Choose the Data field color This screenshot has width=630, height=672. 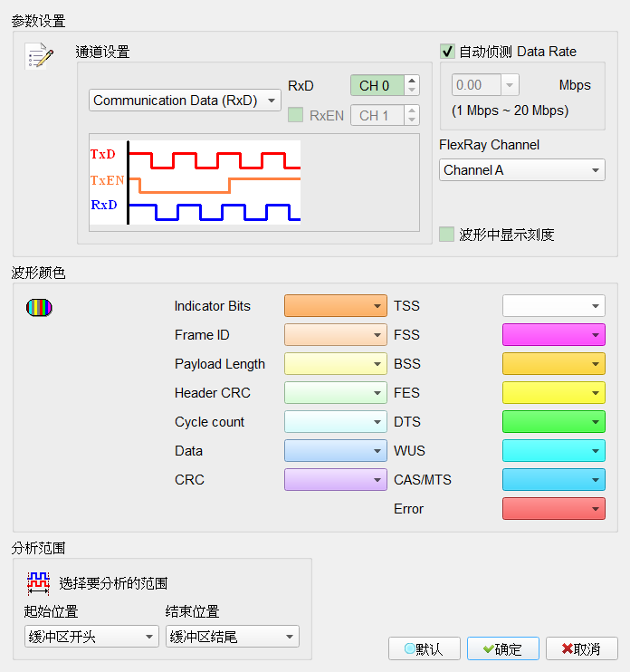coord(336,450)
